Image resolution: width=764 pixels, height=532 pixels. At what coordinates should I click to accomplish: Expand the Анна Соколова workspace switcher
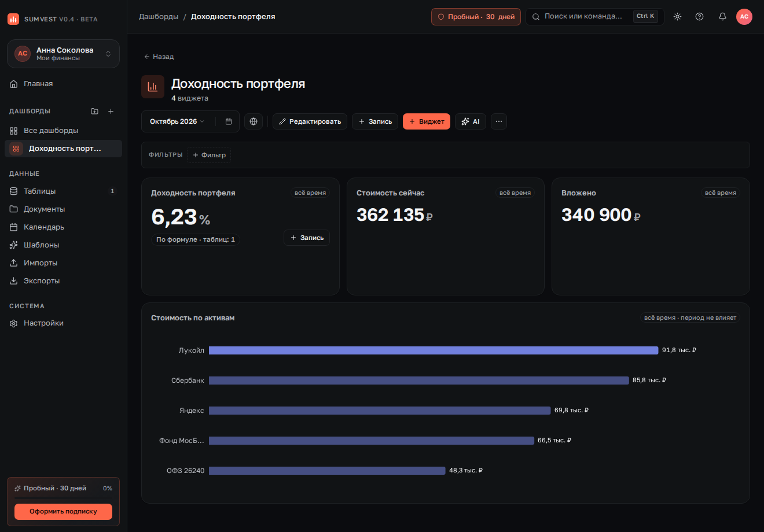point(63,54)
